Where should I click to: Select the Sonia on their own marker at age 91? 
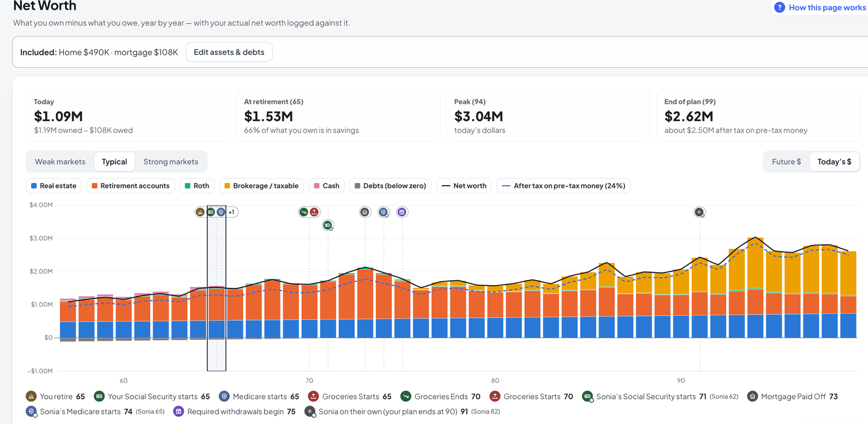coord(699,212)
